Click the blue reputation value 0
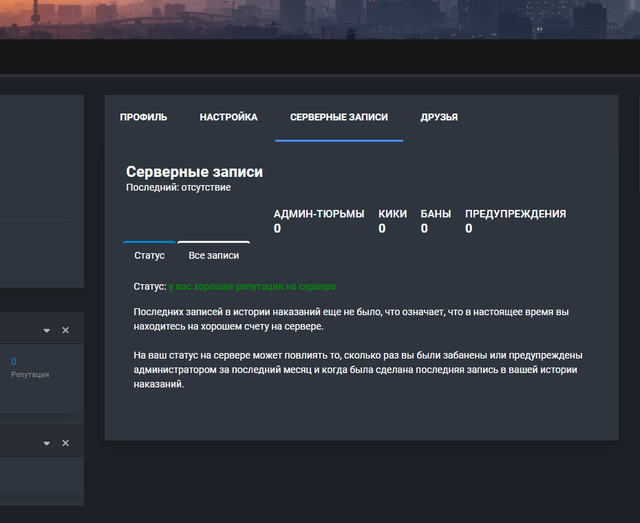 click(x=14, y=361)
